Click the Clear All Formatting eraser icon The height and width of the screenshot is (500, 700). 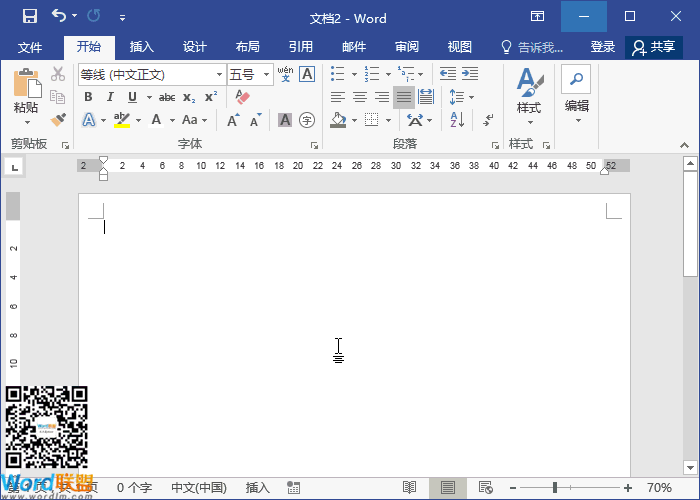click(x=241, y=97)
